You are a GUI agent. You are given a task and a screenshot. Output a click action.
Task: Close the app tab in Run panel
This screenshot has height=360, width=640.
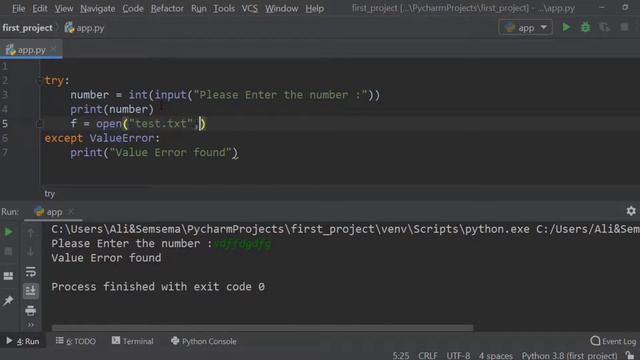(71, 211)
